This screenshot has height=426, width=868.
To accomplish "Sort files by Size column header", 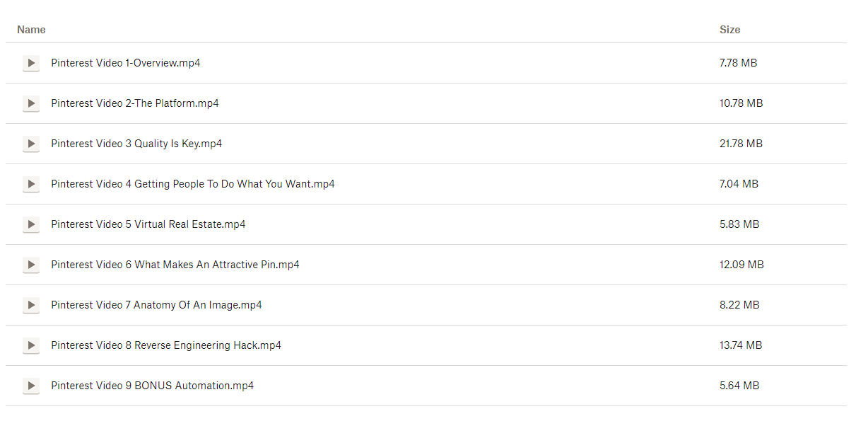I will pos(729,30).
